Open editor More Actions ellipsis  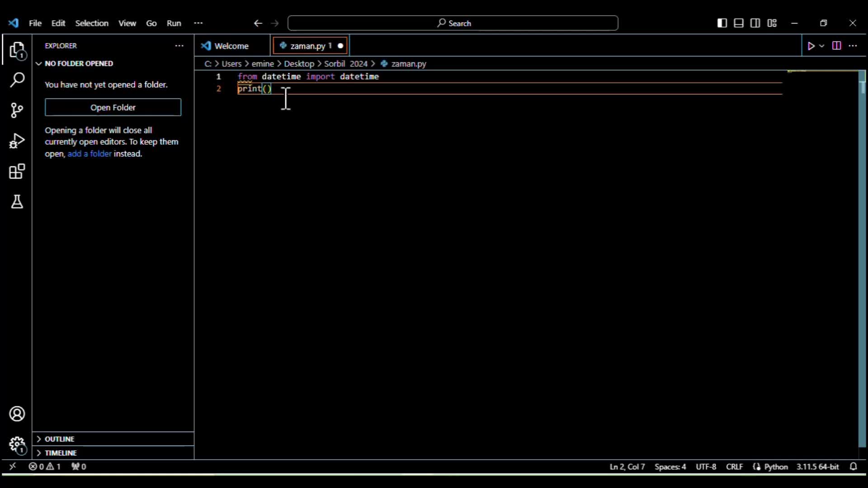[x=853, y=46]
